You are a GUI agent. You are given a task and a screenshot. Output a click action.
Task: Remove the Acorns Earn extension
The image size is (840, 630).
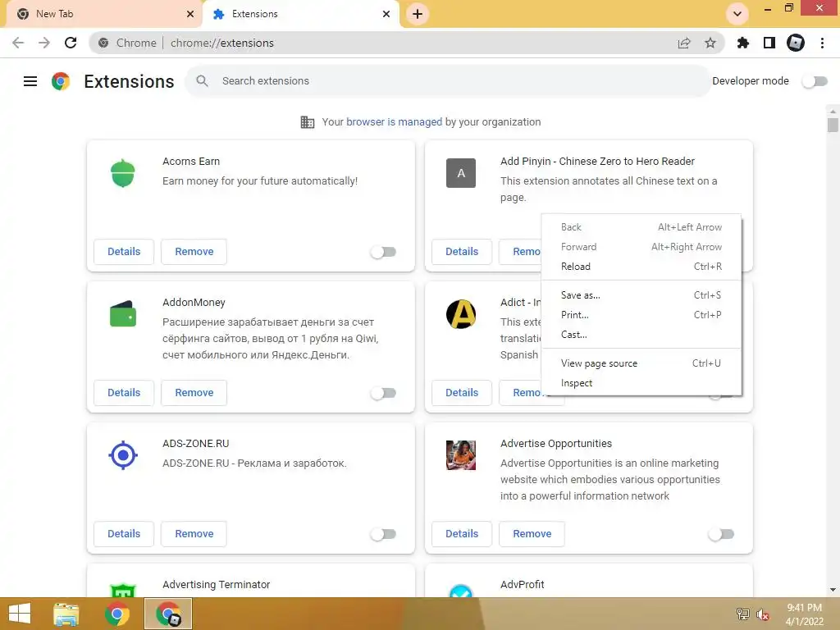[194, 252]
